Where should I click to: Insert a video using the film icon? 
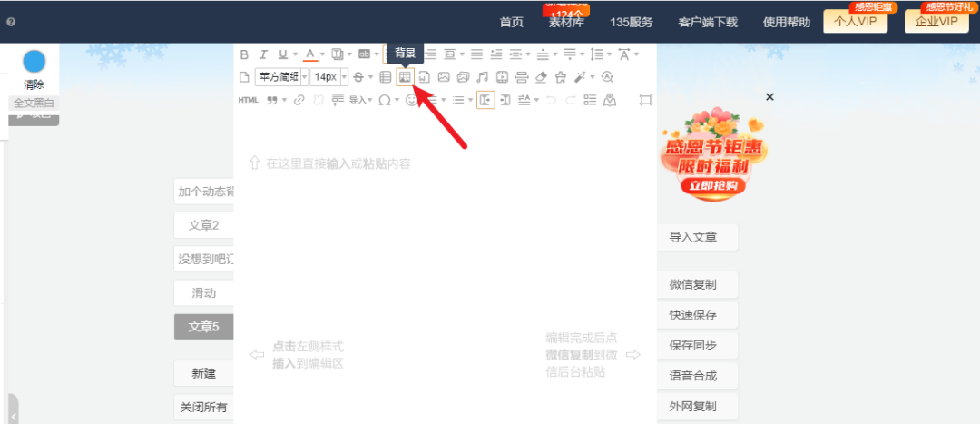pos(502,77)
